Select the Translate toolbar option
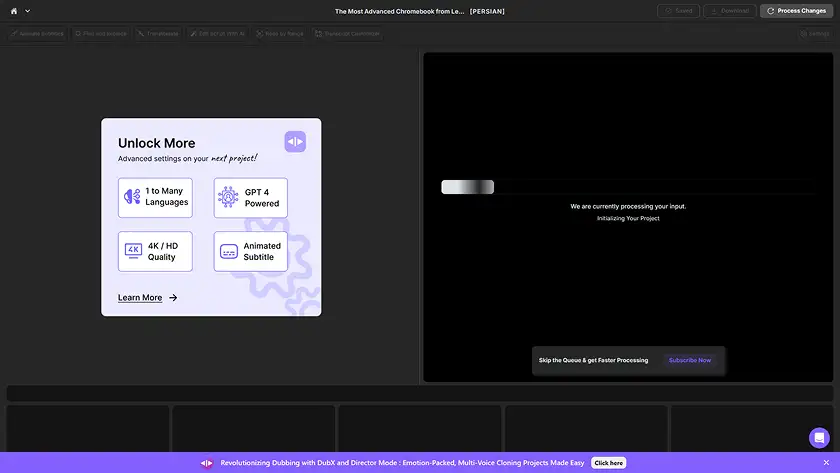The height and width of the screenshot is (473, 840). [x=157, y=34]
